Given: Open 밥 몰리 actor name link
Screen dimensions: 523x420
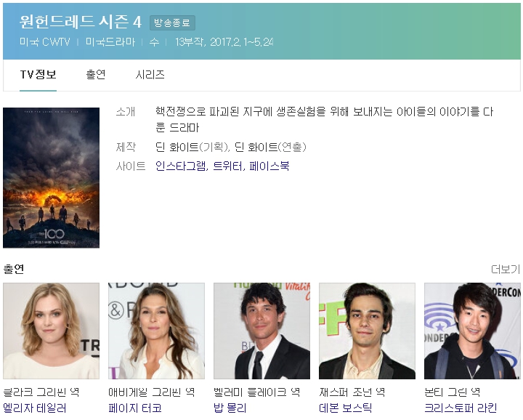Looking at the screenshot, I should [230, 408].
